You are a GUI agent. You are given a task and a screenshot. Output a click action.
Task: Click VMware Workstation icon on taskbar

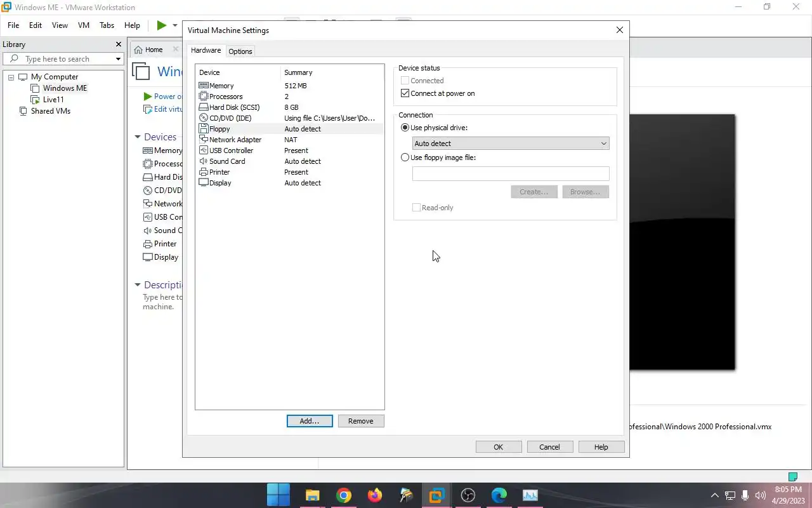pyautogui.click(x=437, y=495)
